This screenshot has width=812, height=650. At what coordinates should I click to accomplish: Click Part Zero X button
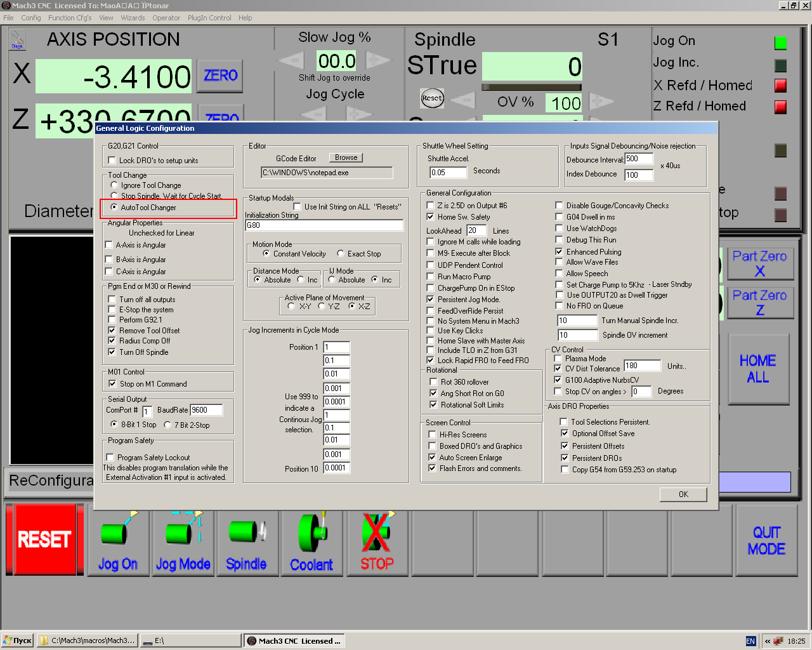[x=759, y=263]
